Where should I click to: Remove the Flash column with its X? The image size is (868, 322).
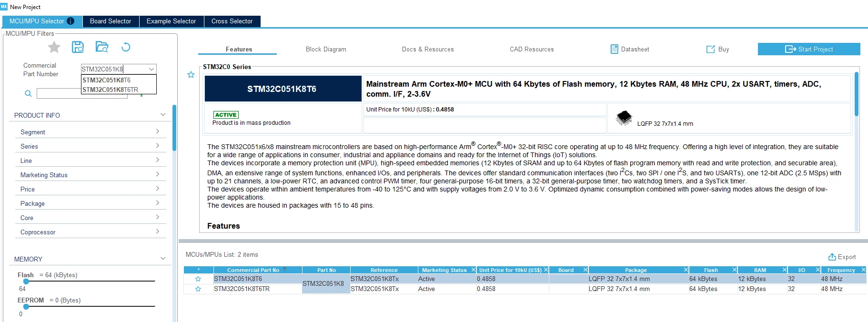click(x=735, y=270)
